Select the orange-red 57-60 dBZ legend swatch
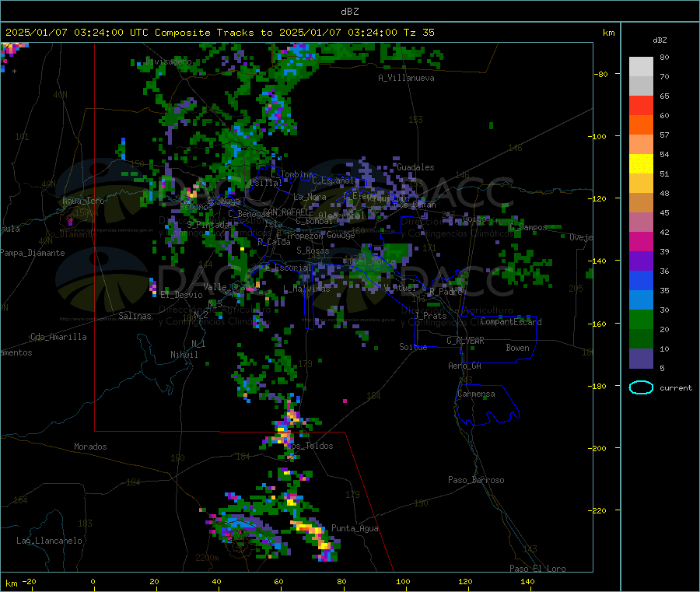 pyautogui.click(x=641, y=125)
